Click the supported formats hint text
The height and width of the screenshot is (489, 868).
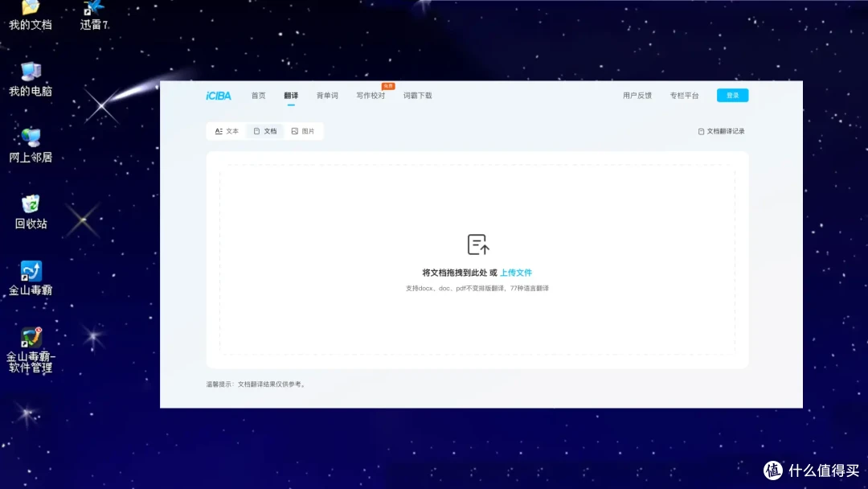pyautogui.click(x=477, y=289)
